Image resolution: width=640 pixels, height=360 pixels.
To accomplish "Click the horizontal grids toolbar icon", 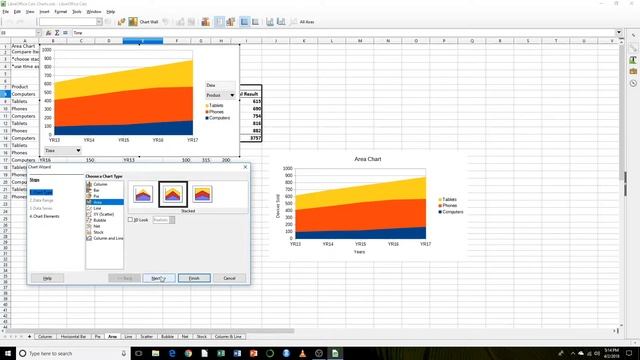I will click(x=244, y=22).
